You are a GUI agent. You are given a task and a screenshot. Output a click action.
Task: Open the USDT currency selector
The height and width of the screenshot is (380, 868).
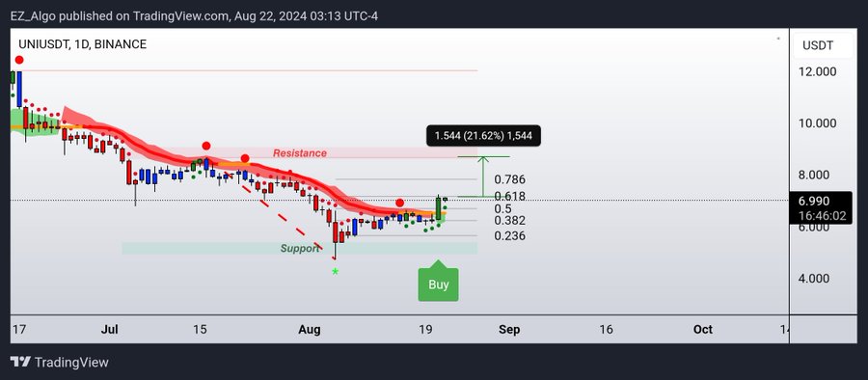click(x=822, y=45)
